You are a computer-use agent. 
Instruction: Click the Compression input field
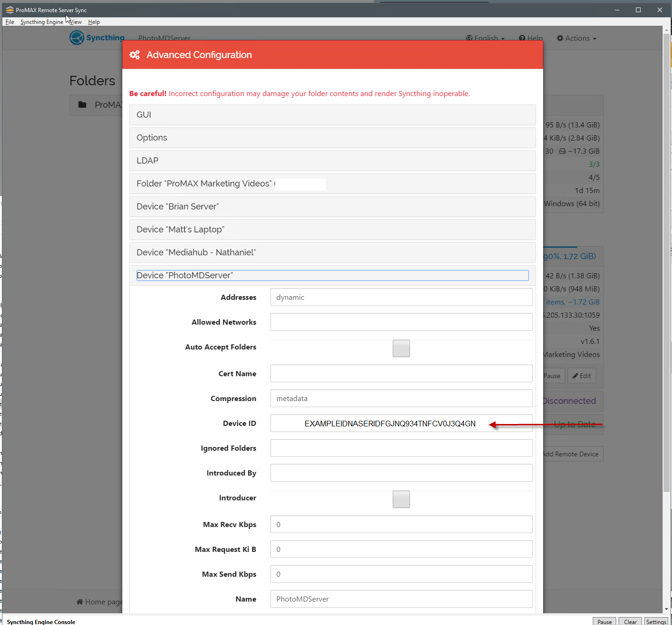[401, 398]
